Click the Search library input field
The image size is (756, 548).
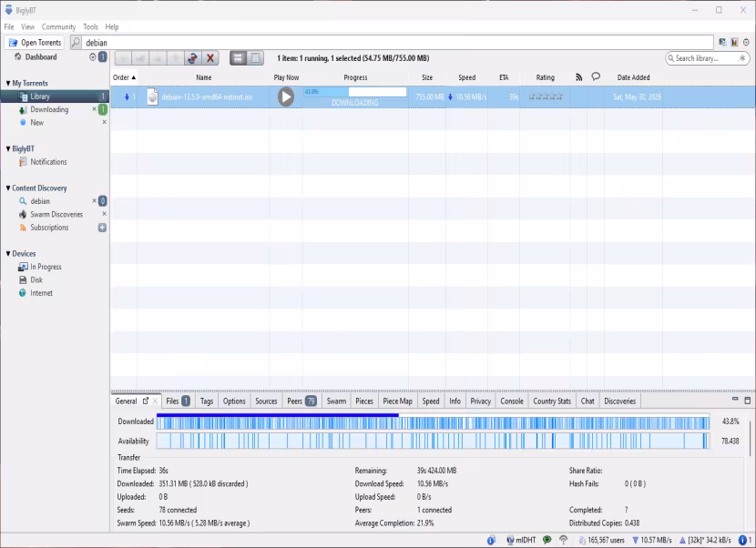(707, 58)
